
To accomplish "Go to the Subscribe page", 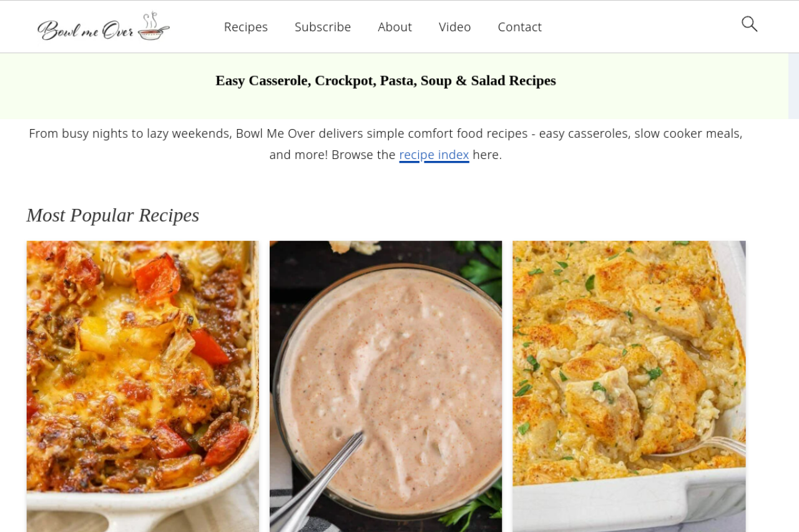I will 323,27.
